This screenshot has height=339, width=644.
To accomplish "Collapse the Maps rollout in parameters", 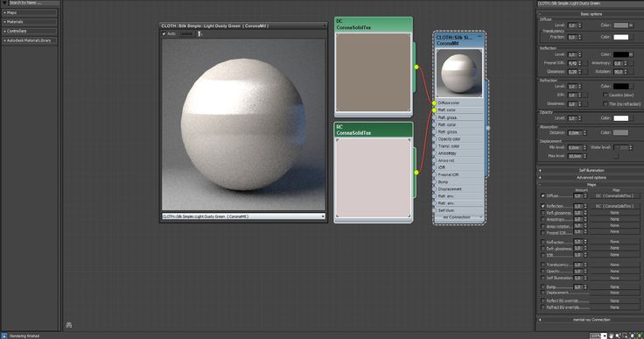I will pos(591,185).
